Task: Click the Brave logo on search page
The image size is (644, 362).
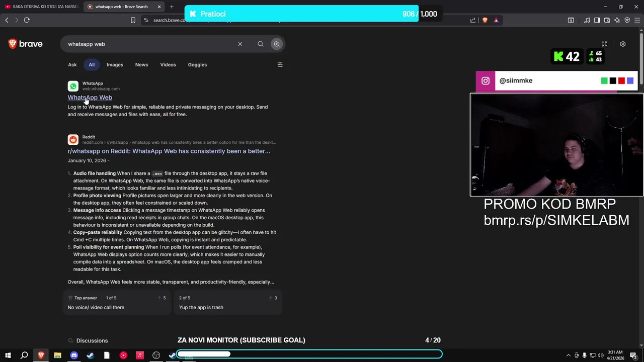Action: click(25, 44)
